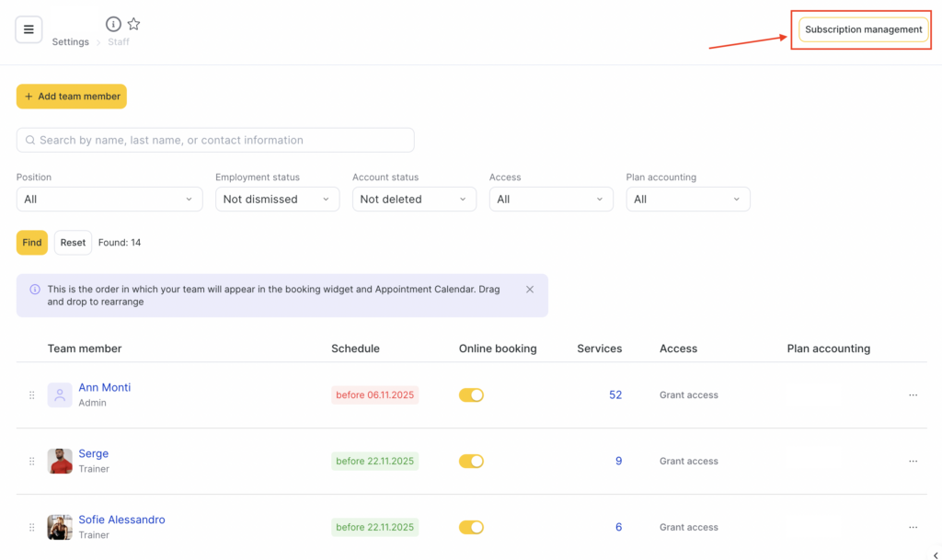Image resolution: width=942 pixels, height=560 pixels.
Task: Go to Settings in breadcrumb
Action: coord(70,42)
